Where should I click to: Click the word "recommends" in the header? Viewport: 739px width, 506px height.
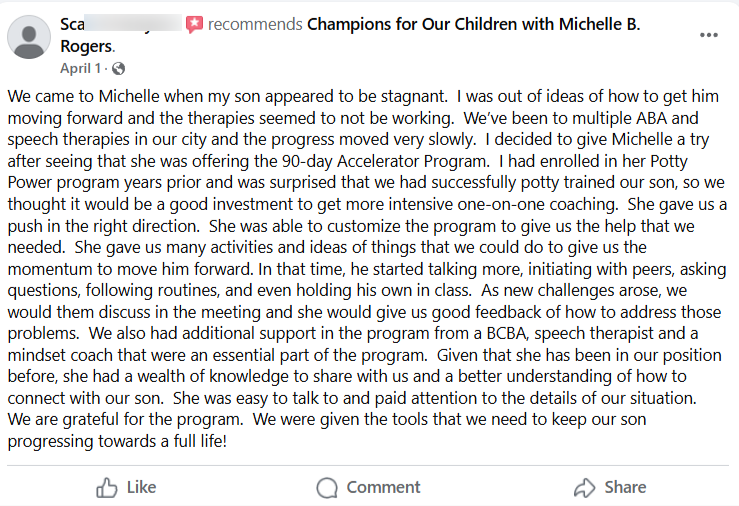(255, 24)
